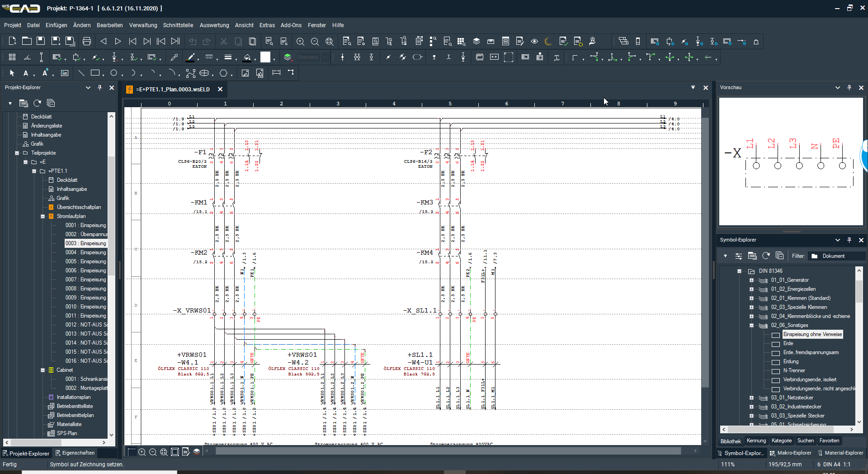Click the insert image icon

(245, 73)
